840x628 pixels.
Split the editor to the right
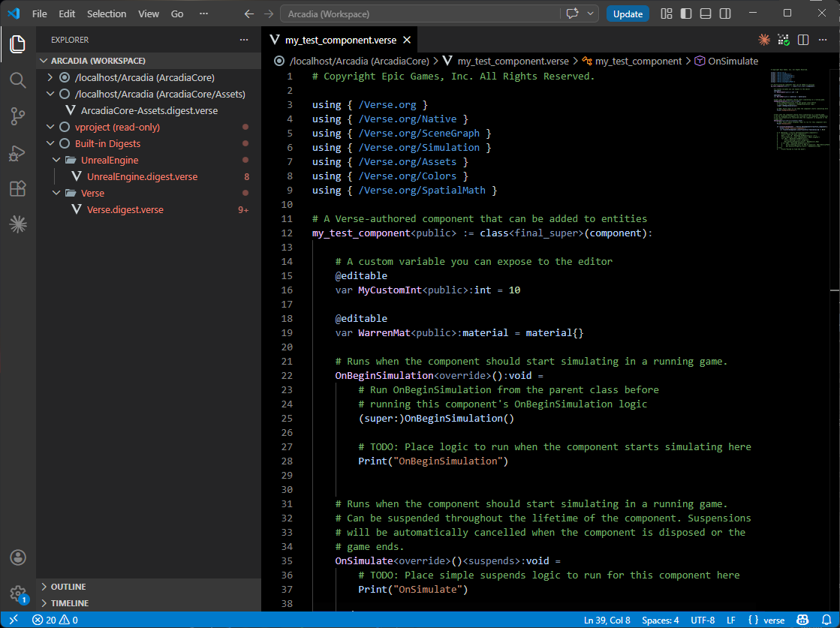(x=803, y=40)
